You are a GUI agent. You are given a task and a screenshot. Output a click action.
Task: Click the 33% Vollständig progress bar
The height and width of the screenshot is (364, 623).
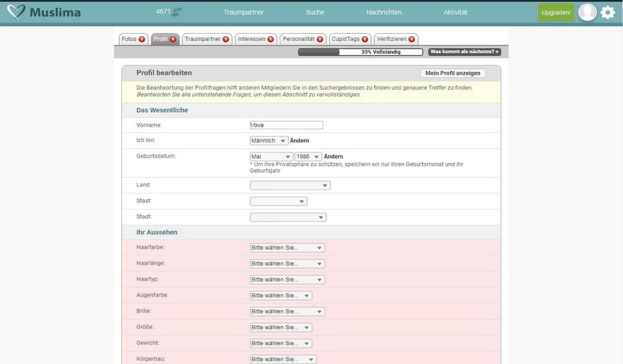click(x=360, y=52)
